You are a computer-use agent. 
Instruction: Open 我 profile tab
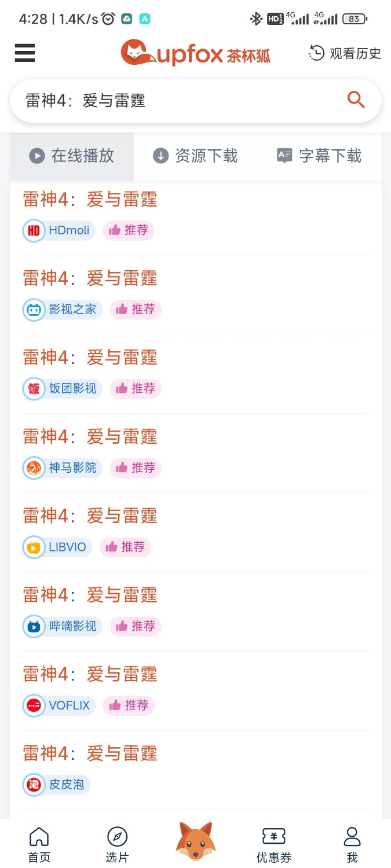tap(352, 845)
